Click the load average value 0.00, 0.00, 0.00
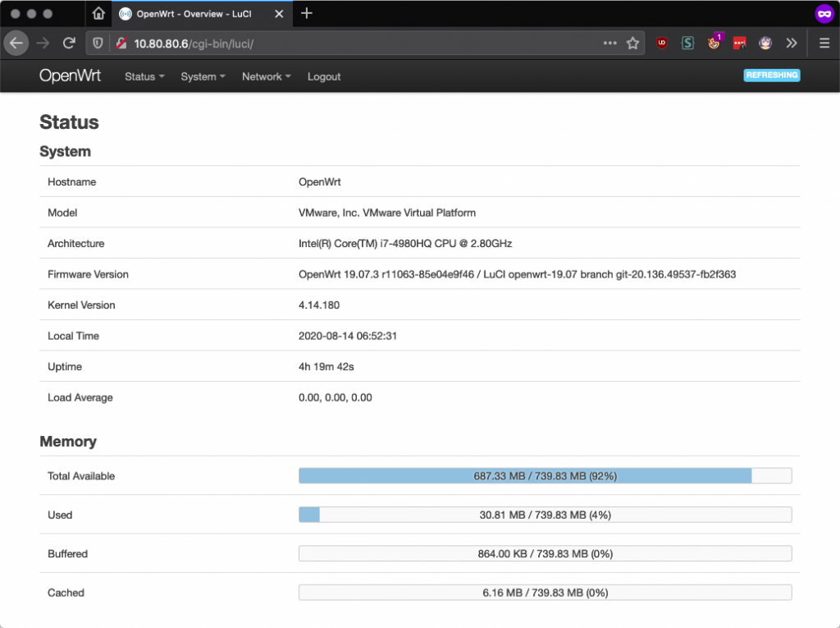 [336, 398]
